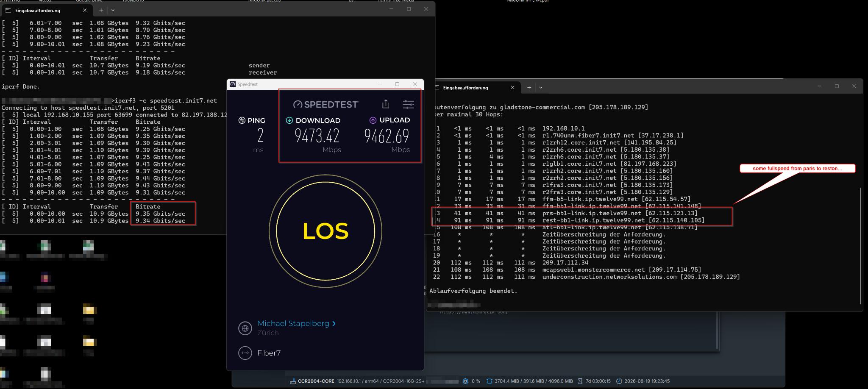This screenshot has height=389, width=868.
Task: Maximize the Speedtest window
Action: 397,84
